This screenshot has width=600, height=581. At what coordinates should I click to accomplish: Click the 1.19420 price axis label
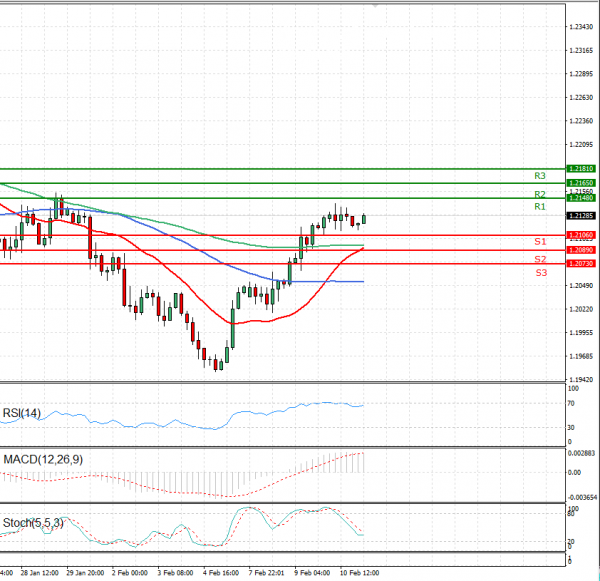(581, 380)
